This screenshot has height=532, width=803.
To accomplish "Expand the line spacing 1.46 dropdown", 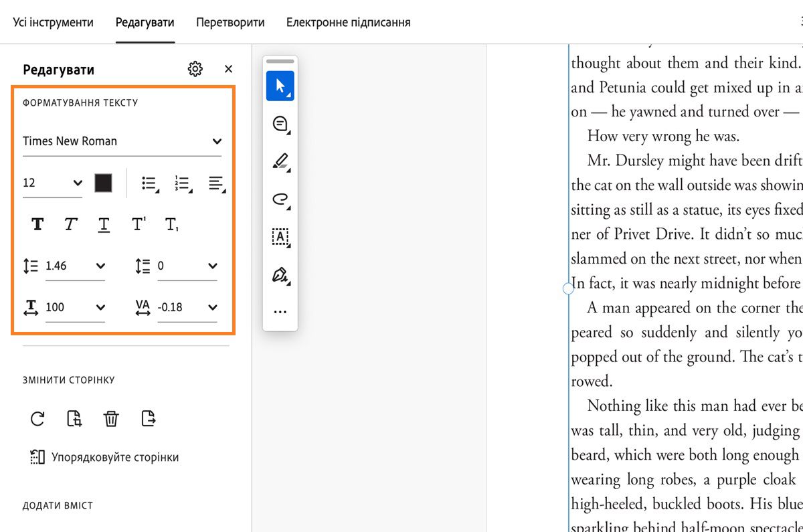I will pos(100,266).
